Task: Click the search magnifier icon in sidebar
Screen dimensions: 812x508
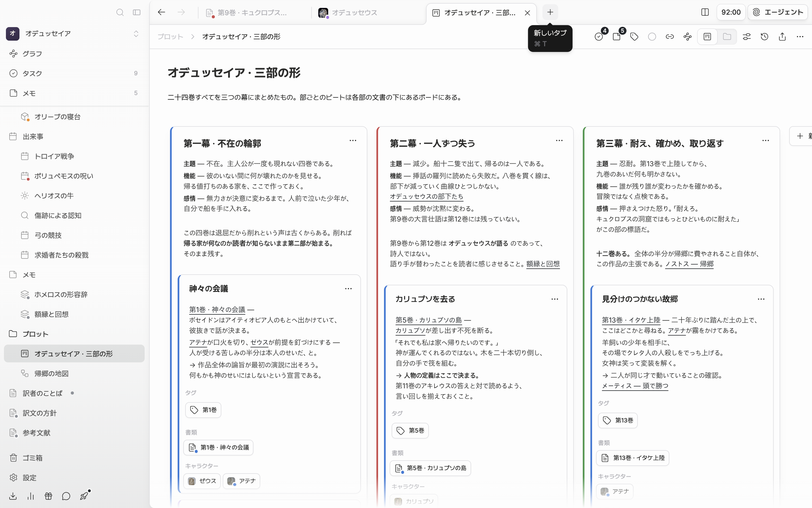Action: pyautogui.click(x=120, y=12)
